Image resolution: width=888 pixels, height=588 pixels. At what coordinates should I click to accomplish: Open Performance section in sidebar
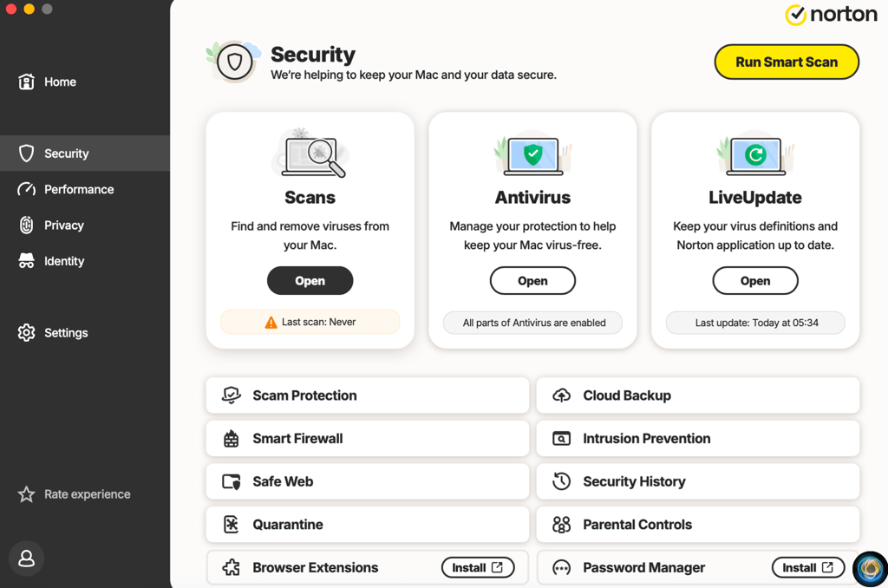(85, 189)
